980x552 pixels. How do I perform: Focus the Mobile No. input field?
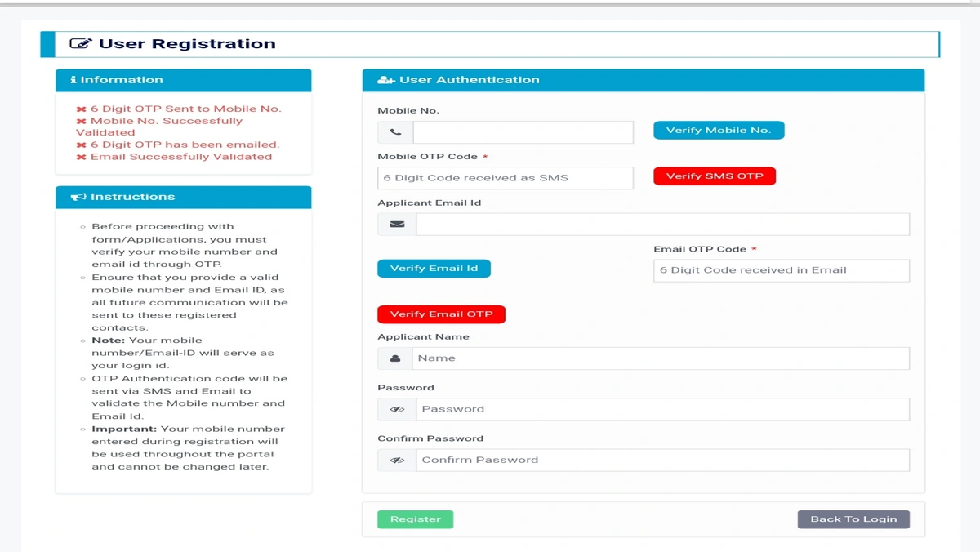[x=523, y=132]
